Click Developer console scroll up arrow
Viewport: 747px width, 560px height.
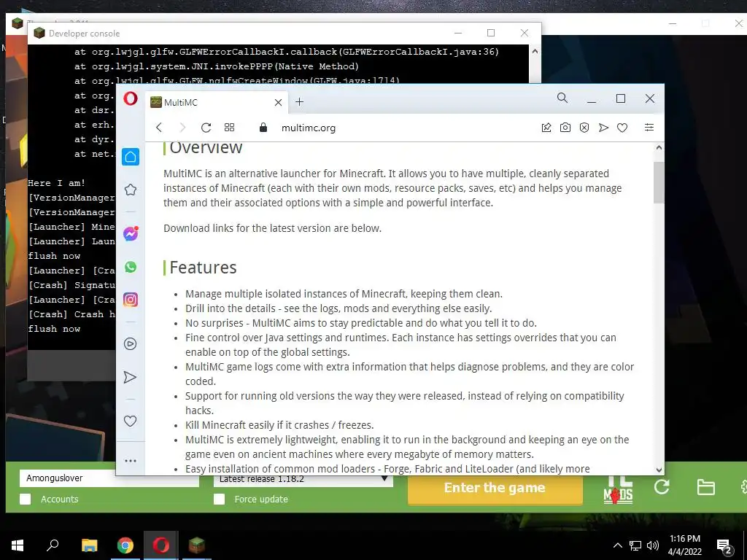pos(535,52)
